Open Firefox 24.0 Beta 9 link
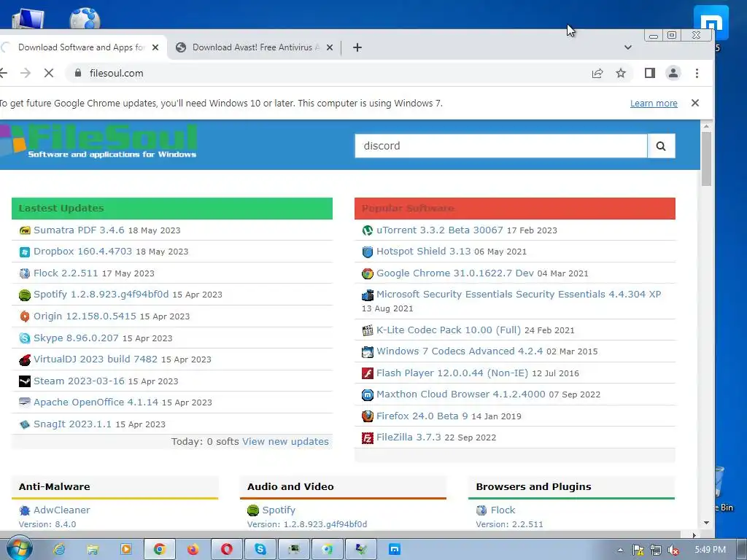Image resolution: width=747 pixels, height=560 pixels. [x=422, y=416]
